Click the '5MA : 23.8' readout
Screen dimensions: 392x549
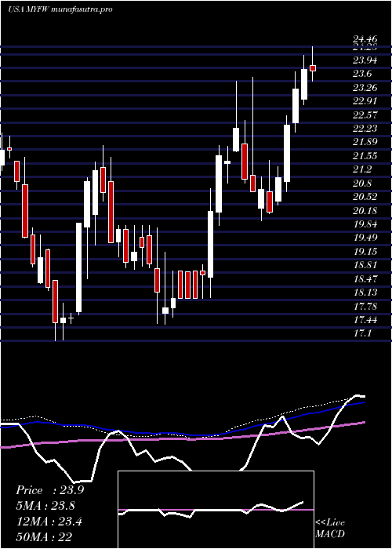pyautogui.click(x=45, y=506)
